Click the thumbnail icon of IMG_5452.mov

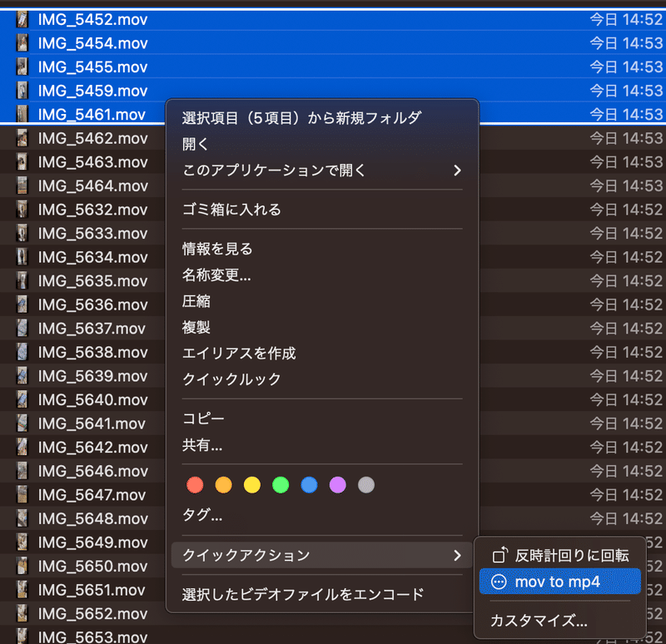20,19
